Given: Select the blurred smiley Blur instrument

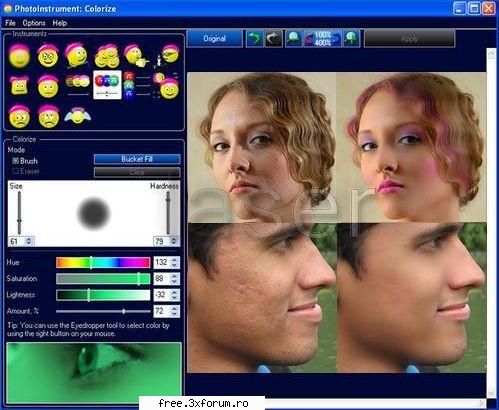Looking at the screenshot, I should [x=19, y=56].
